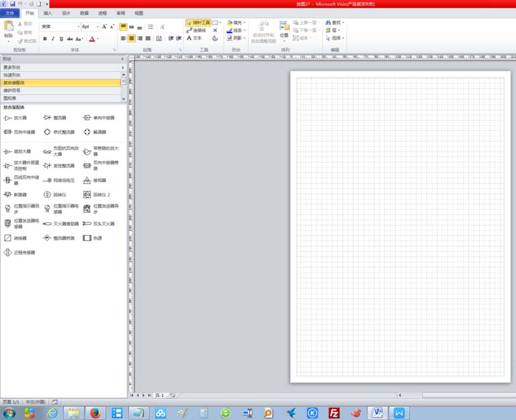Open the Maintenance Symbols (维护符号) stencil

[61, 90]
